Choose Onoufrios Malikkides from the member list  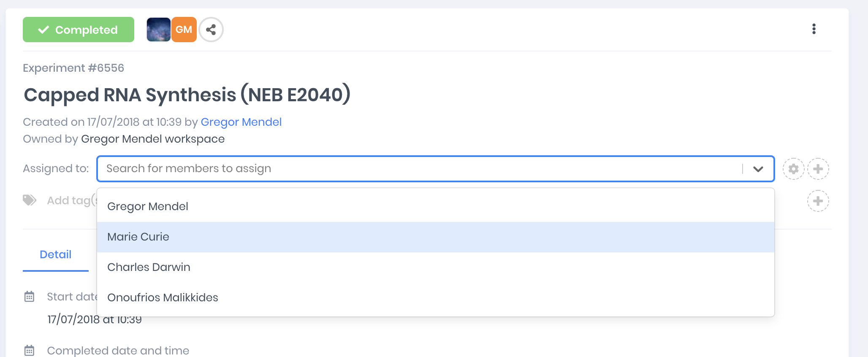(163, 297)
